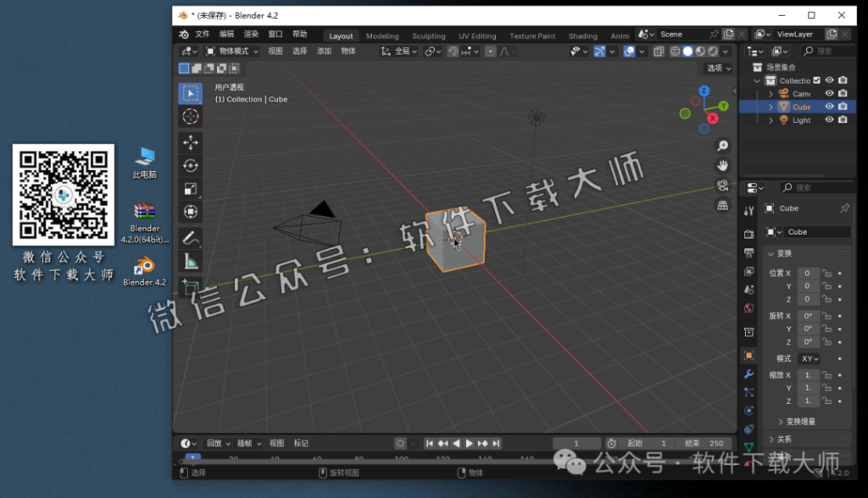Enable the magnet snapping icon in header

coord(453,51)
